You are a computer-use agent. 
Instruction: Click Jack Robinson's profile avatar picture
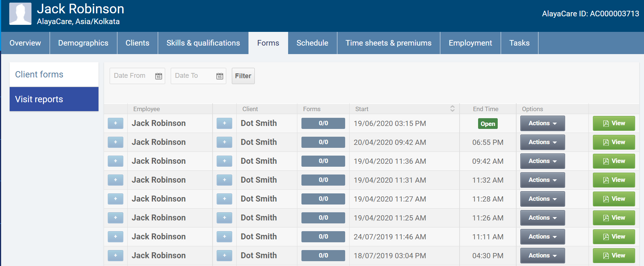(x=20, y=14)
